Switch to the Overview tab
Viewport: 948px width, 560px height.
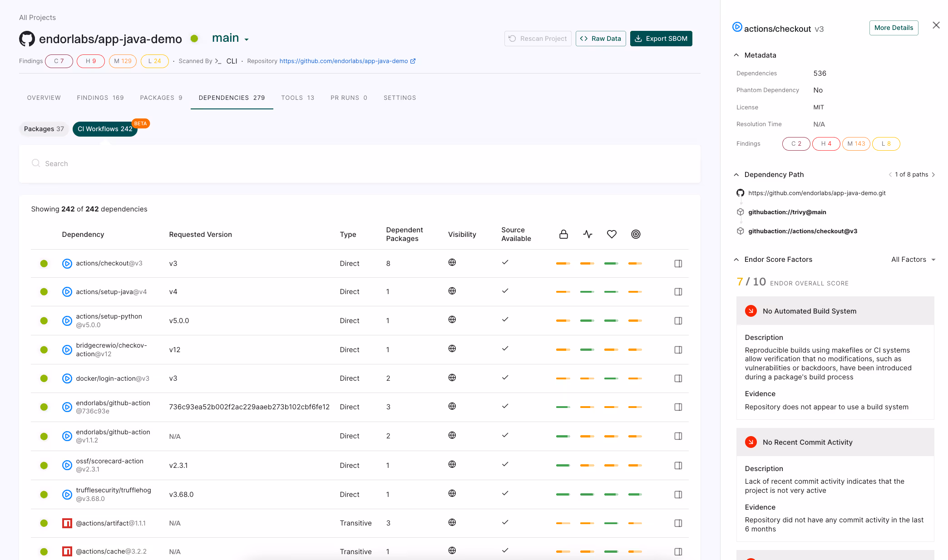[44, 98]
